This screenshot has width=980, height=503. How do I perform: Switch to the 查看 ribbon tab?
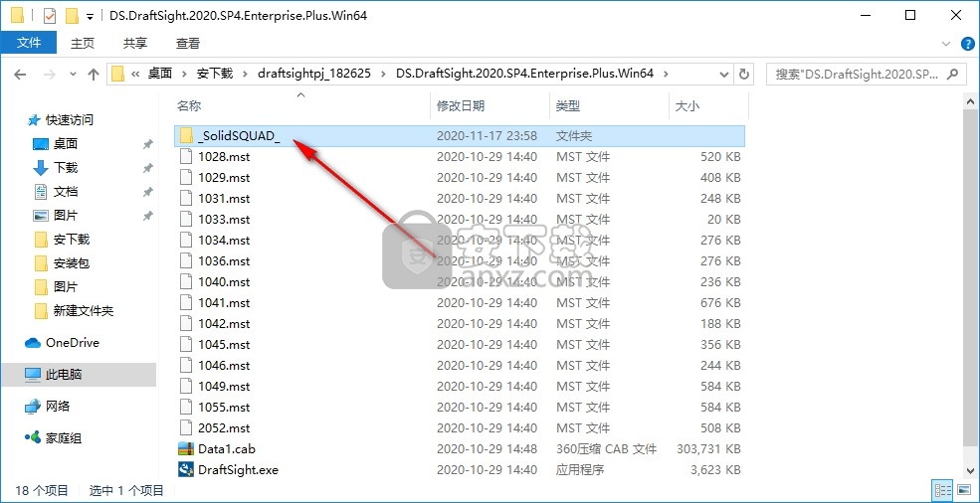point(187,43)
